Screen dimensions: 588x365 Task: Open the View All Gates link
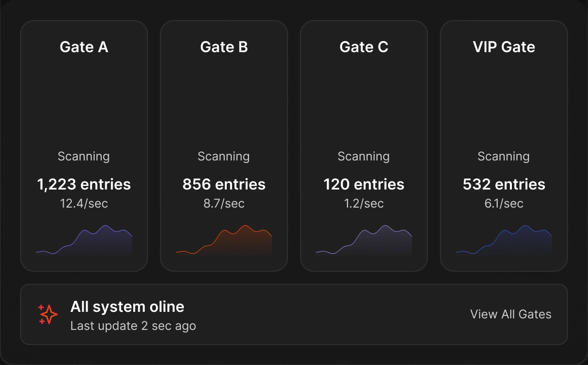point(511,314)
